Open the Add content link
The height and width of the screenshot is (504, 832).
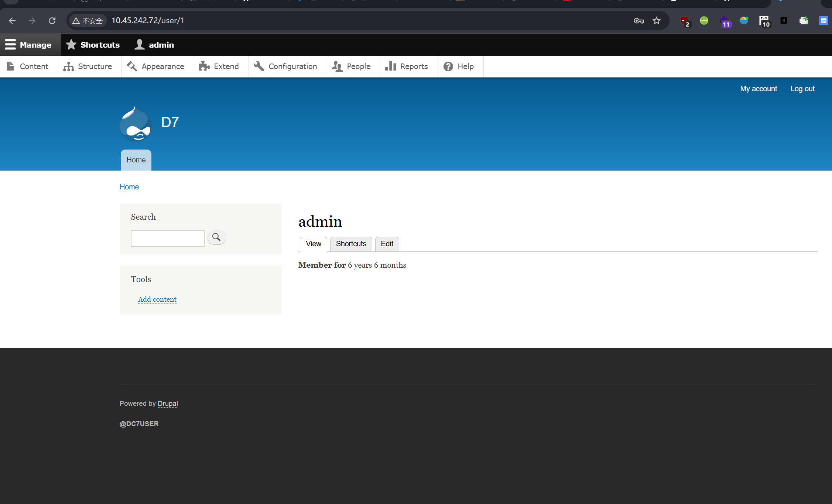click(157, 299)
